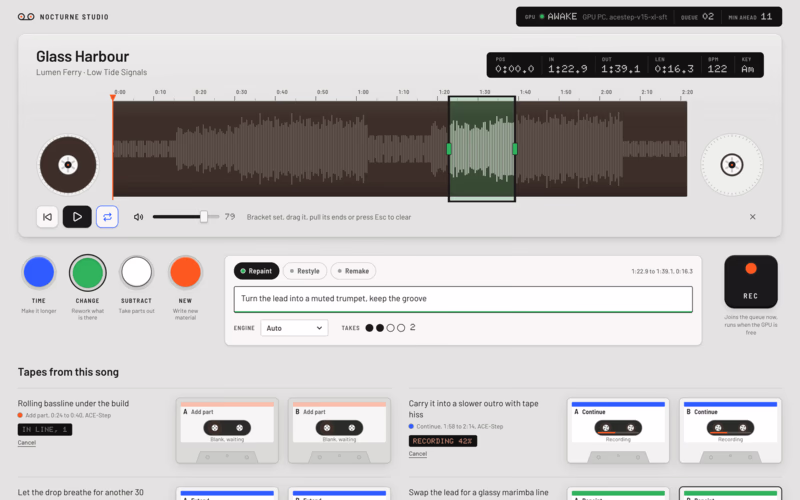The height and width of the screenshot is (500, 800).
Task: Switch to the Repaint tab
Action: (x=256, y=271)
